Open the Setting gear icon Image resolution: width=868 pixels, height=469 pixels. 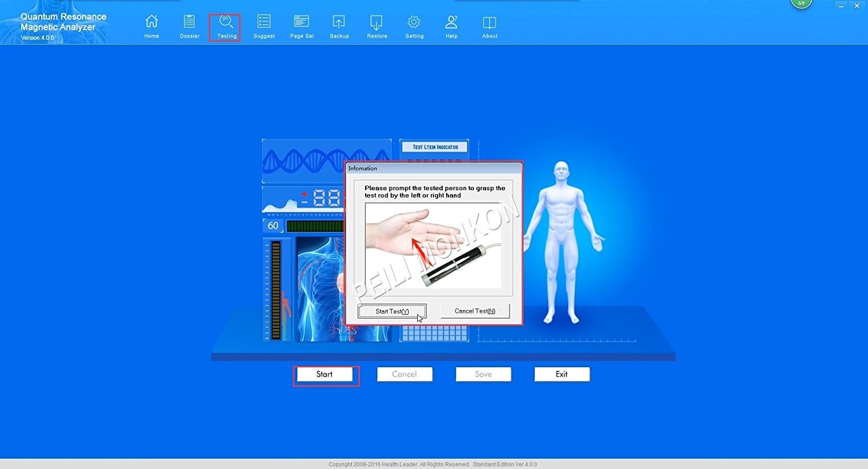click(414, 22)
